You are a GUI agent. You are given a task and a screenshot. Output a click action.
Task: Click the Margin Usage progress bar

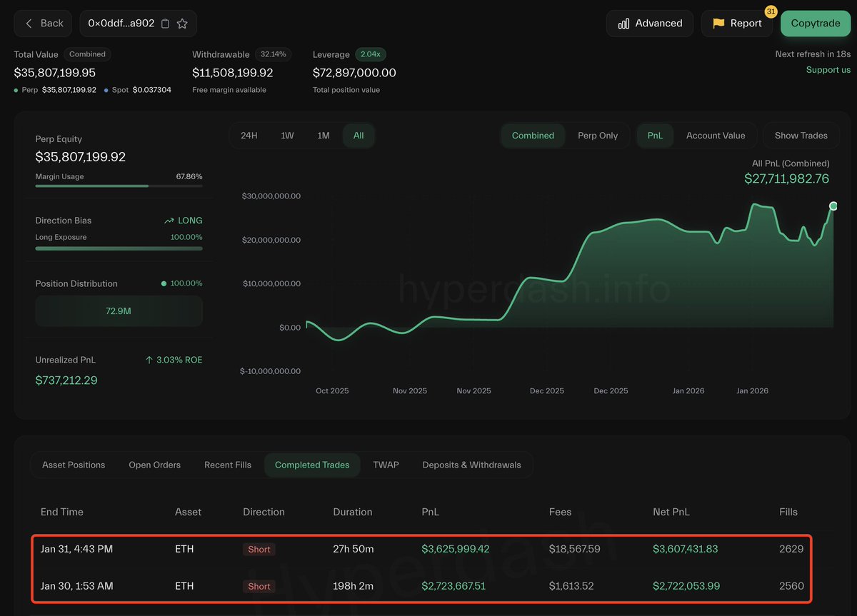click(119, 186)
